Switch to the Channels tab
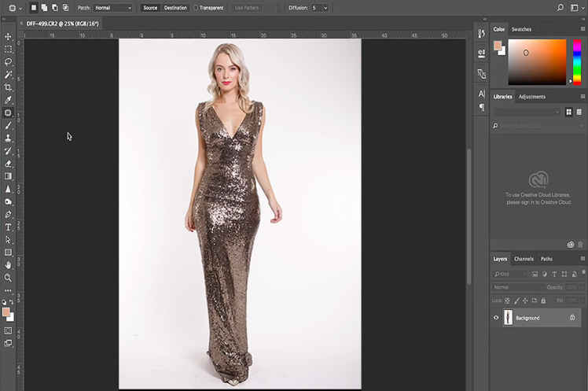588x391 pixels. click(524, 259)
